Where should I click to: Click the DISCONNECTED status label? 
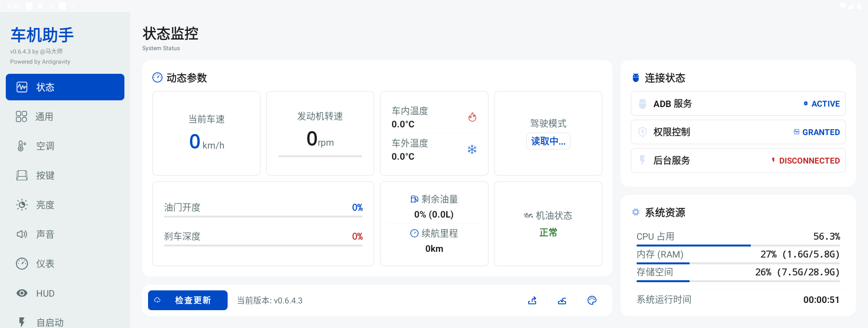(x=810, y=161)
